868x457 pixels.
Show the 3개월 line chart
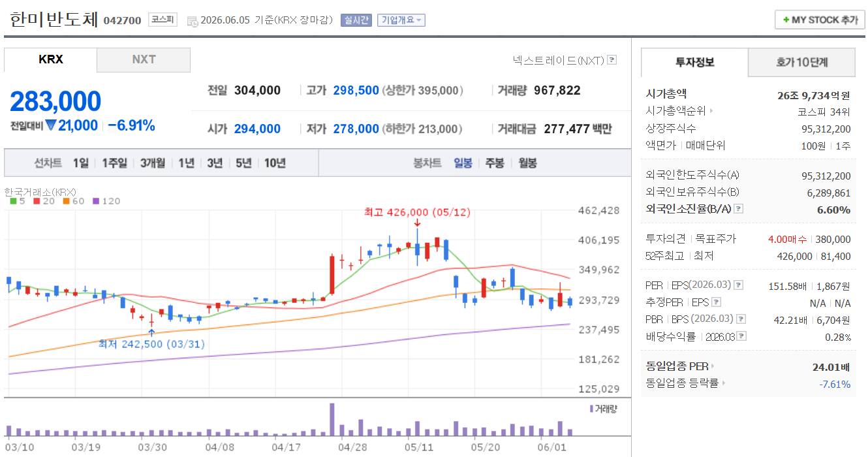[x=153, y=163]
